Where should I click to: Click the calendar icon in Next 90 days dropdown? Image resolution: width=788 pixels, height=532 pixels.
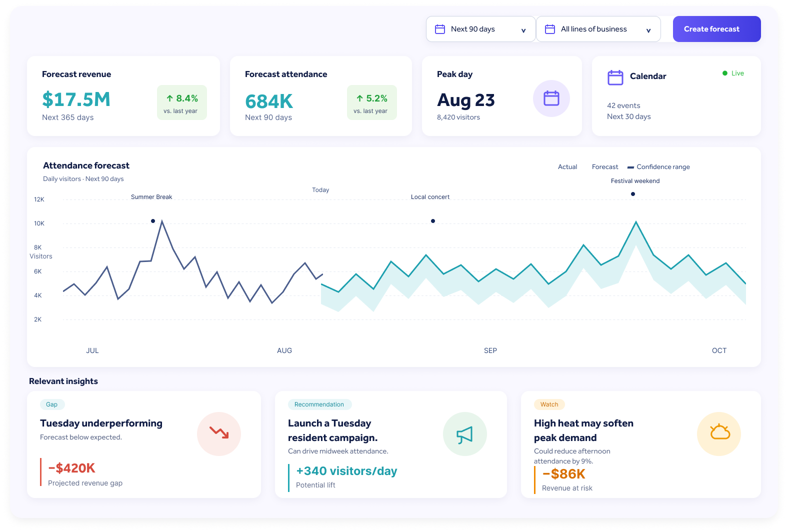tap(440, 29)
